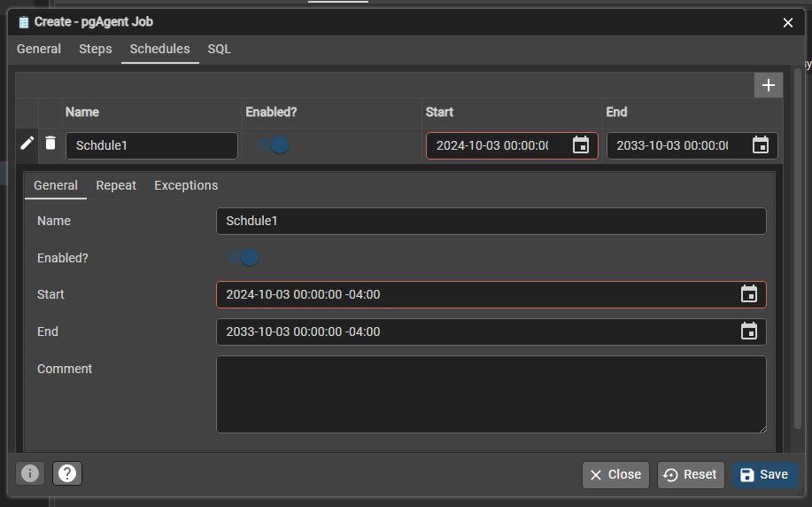Click the Reset button
Image resolution: width=812 pixels, height=507 pixels.
(x=691, y=475)
